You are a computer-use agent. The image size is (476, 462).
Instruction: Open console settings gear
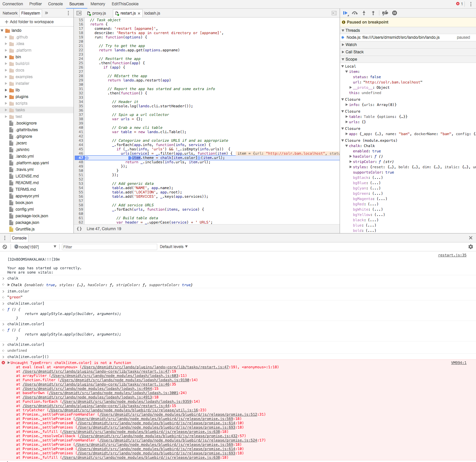(x=470, y=246)
